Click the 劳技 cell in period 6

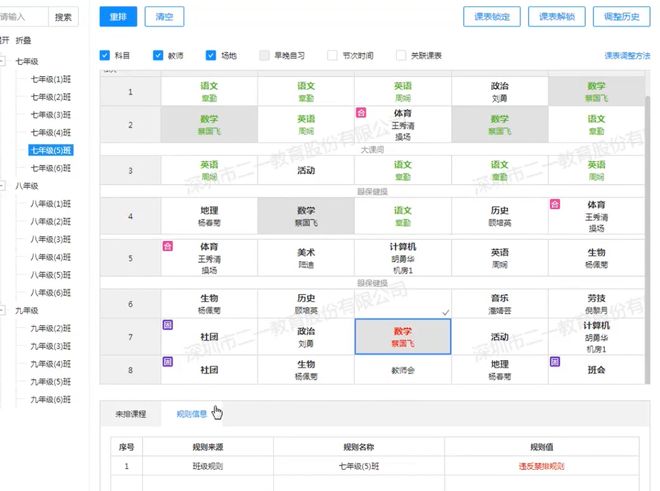click(x=596, y=304)
